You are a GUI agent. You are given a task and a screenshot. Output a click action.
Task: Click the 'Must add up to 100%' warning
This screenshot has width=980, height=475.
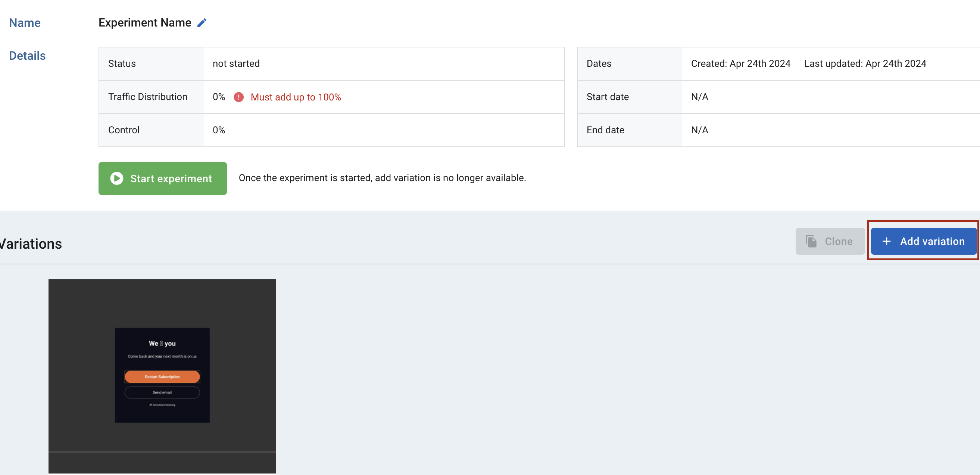(296, 97)
